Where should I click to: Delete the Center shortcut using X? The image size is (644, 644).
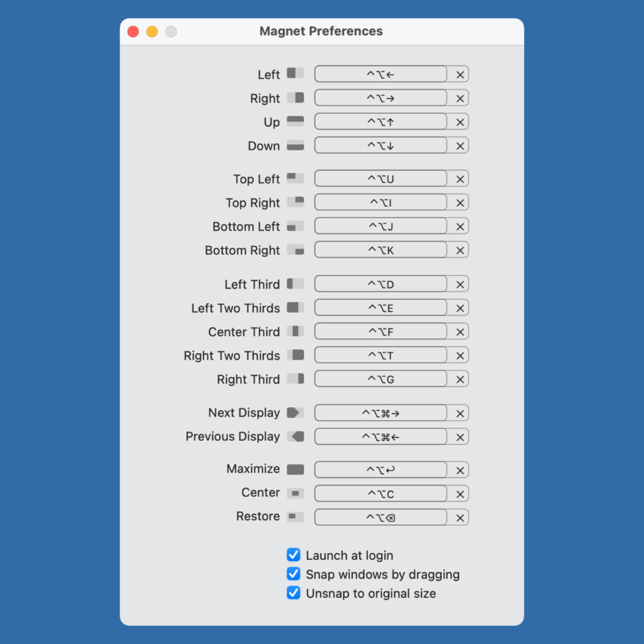coord(460,494)
